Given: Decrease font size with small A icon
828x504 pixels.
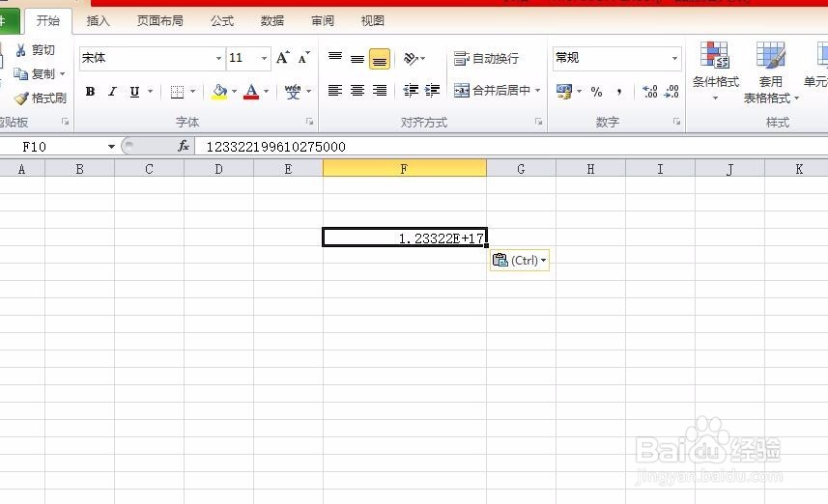Looking at the screenshot, I should point(303,58).
